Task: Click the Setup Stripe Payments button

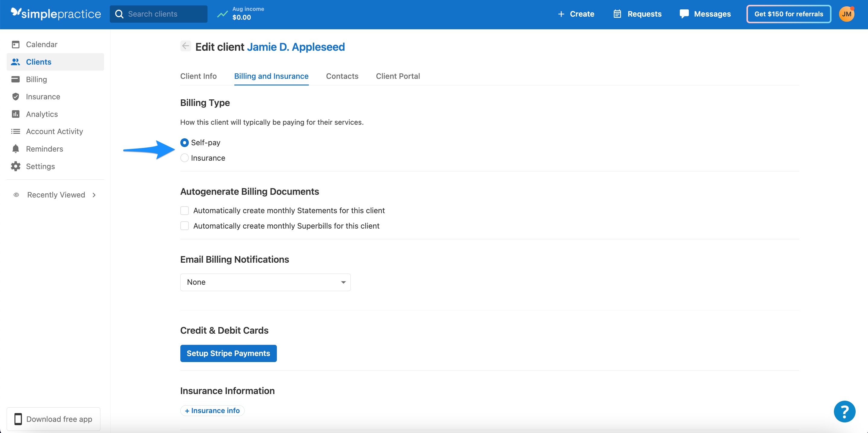Action: 228,353
